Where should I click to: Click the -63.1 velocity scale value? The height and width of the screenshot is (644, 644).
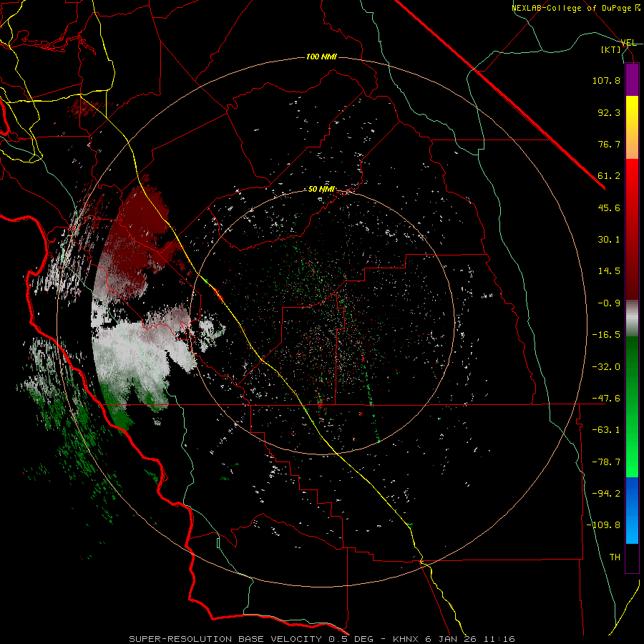[606, 430]
